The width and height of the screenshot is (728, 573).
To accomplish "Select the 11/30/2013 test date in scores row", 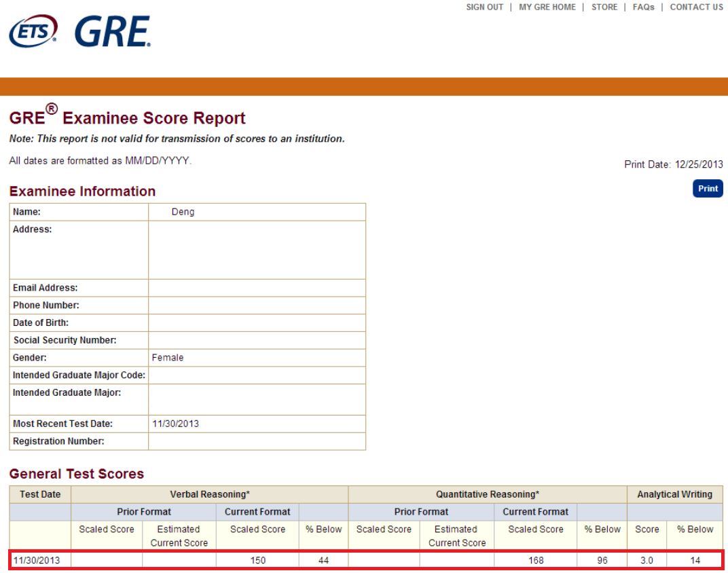I will (36, 561).
